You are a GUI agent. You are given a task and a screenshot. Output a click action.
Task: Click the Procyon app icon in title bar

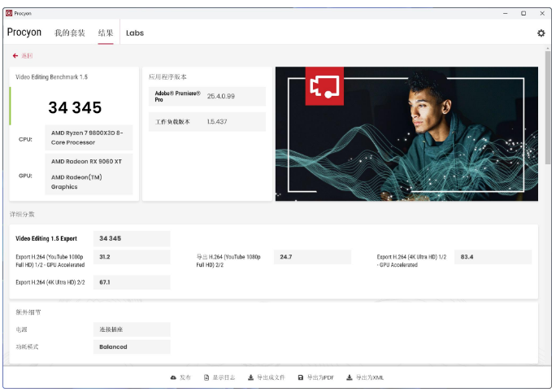(9, 13)
